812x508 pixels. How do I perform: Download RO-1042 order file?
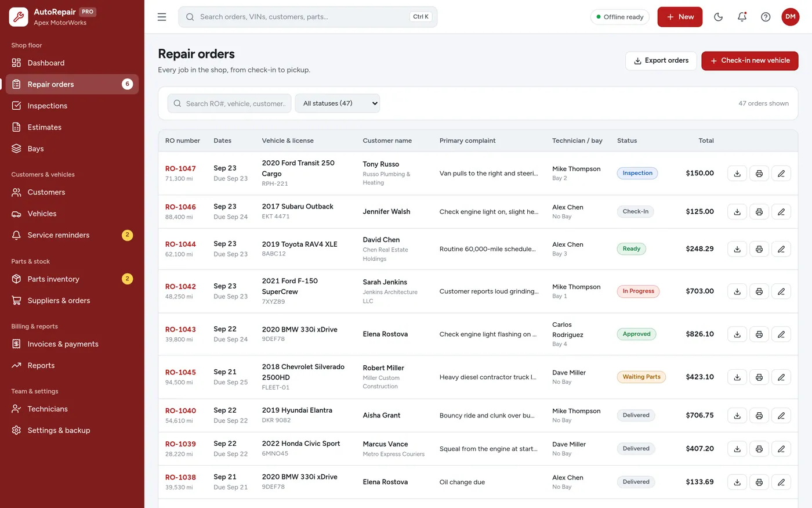737,291
